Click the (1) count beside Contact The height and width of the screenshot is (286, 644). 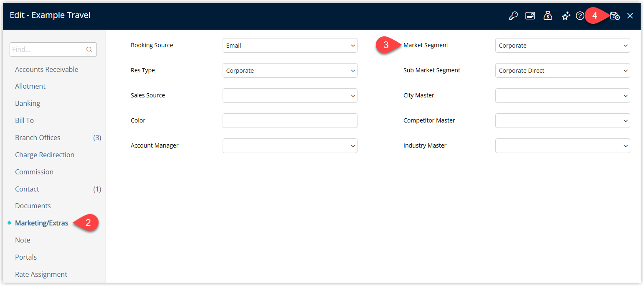[97, 189]
